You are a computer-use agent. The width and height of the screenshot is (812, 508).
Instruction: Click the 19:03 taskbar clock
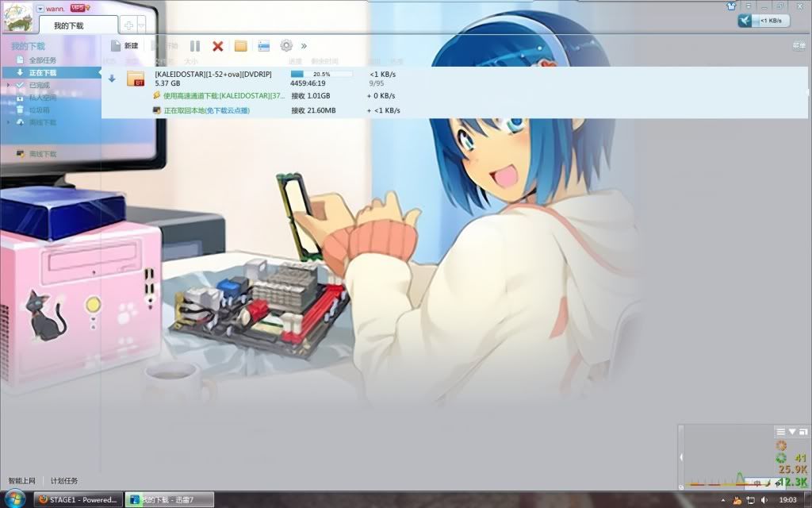[787, 500]
